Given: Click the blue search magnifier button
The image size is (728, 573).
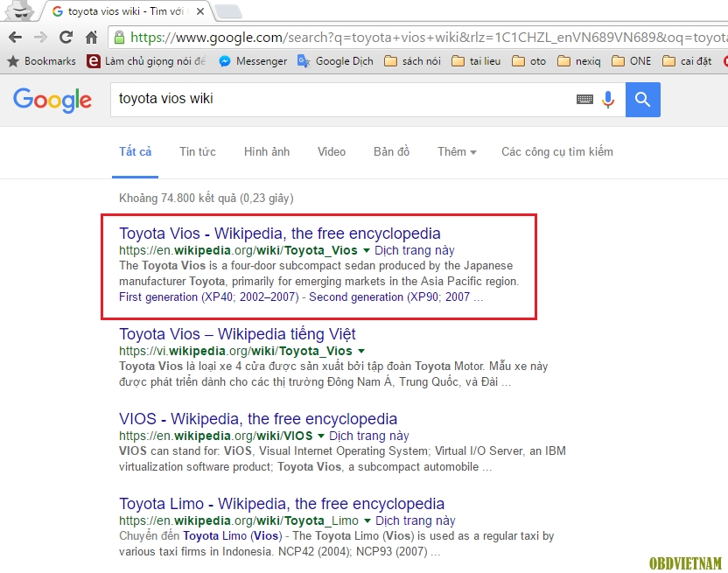Looking at the screenshot, I should [x=642, y=100].
